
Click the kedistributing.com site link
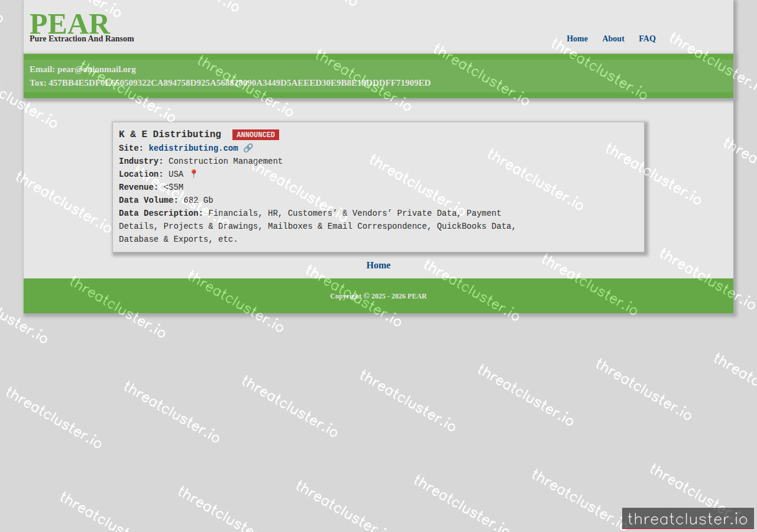tap(193, 148)
